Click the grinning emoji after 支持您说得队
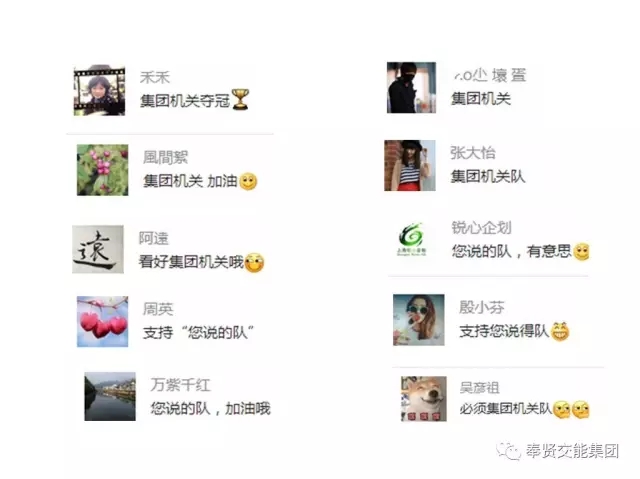 click(560, 331)
